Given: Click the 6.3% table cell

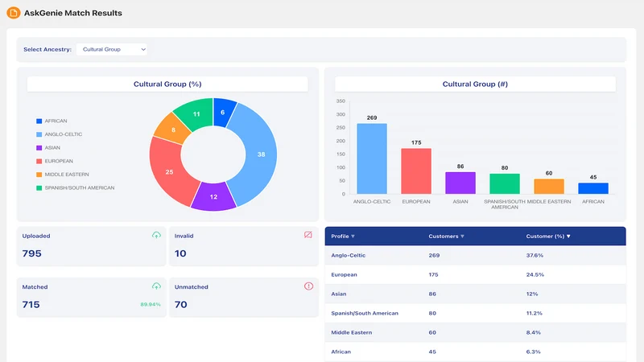Looking at the screenshot, I should [x=534, y=352].
